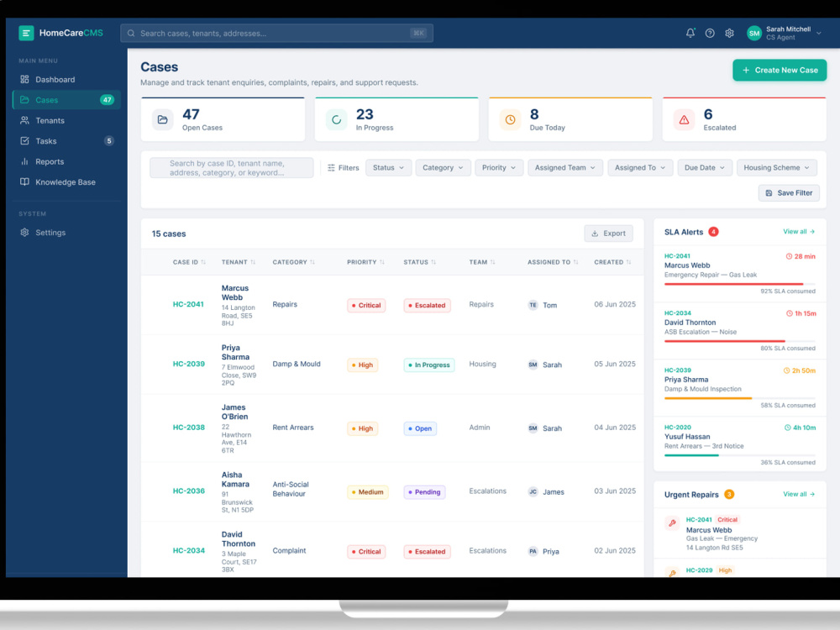Click the TE avatar next to Tom
Viewport: 840px width, 630px height.
click(x=533, y=305)
